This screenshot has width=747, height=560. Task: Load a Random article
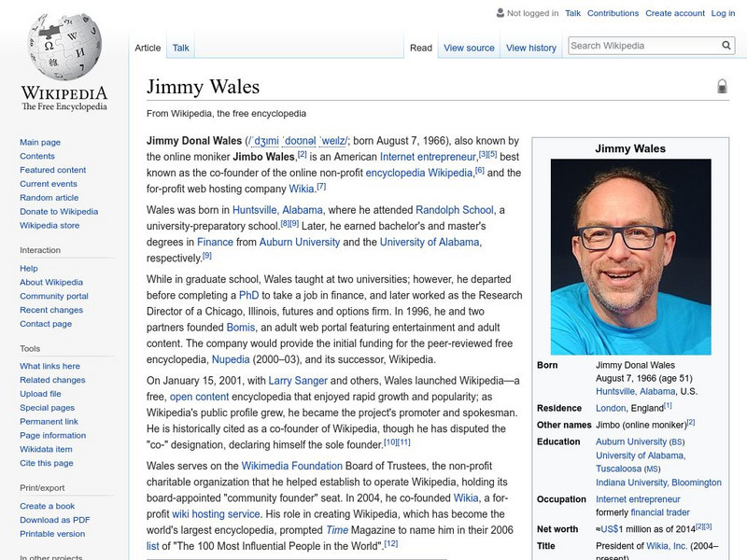tap(49, 198)
